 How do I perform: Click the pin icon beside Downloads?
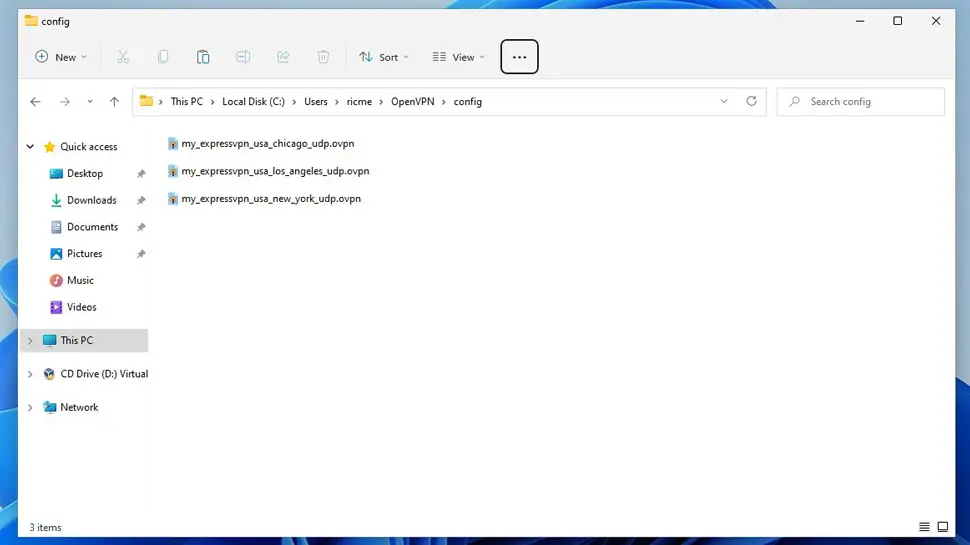coord(141,200)
